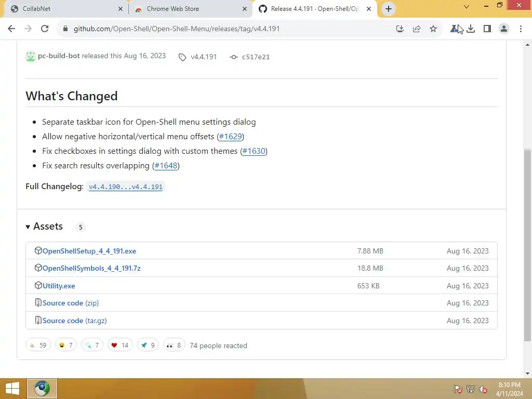Screen dimensions: 532x399
Task: Click the '653 KB' size text
Action: pos(368,286)
